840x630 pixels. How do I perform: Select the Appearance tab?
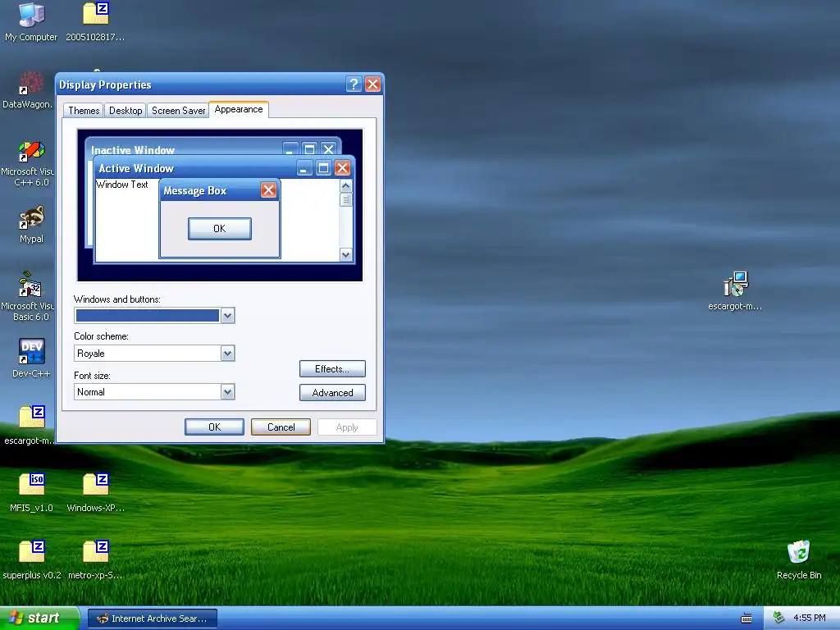click(239, 109)
